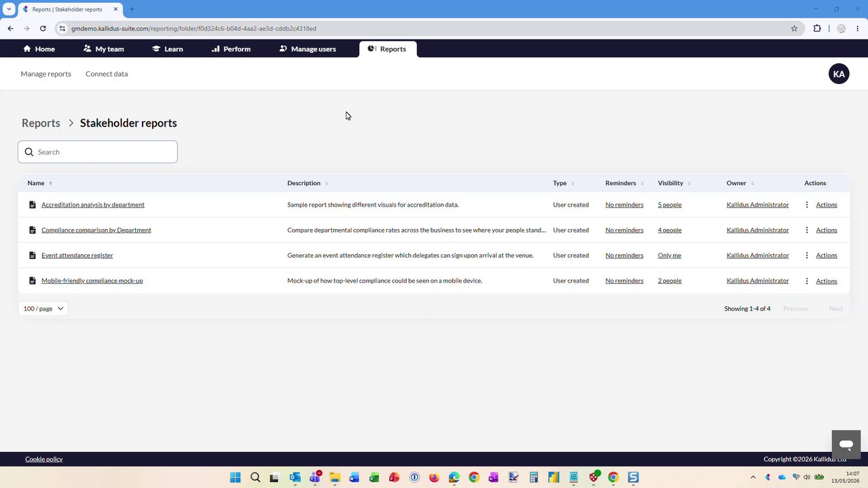Screen dimensions: 868x488
Task: Open three-dot menu for Event attendance register
Action: tap(807, 256)
